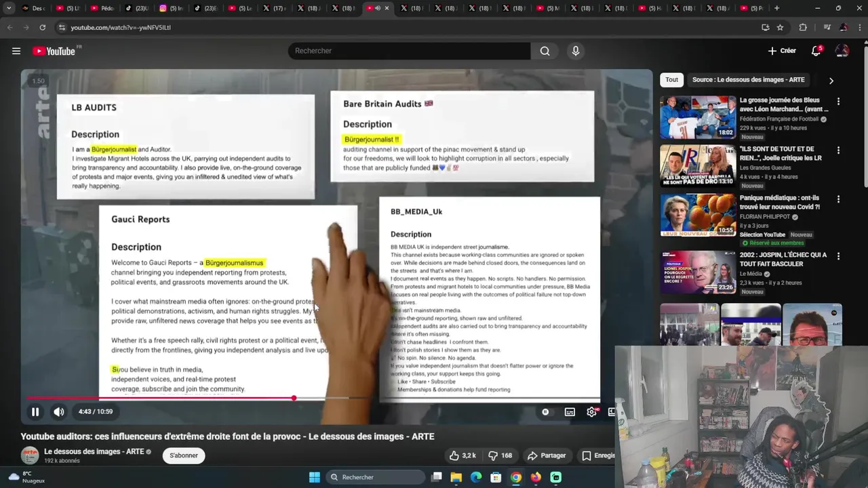Open options for 2002 : JOSPIN video
The image size is (868, 488).
pos(838,256)
